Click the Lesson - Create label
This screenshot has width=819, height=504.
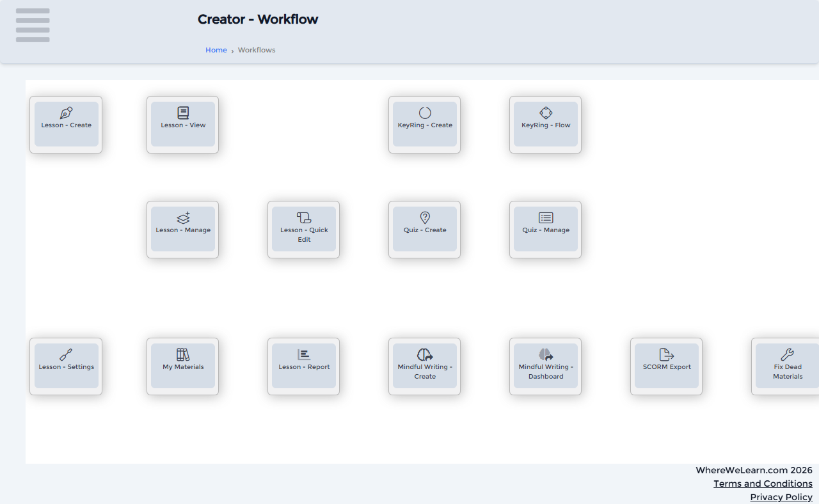(x=67, y=125)
